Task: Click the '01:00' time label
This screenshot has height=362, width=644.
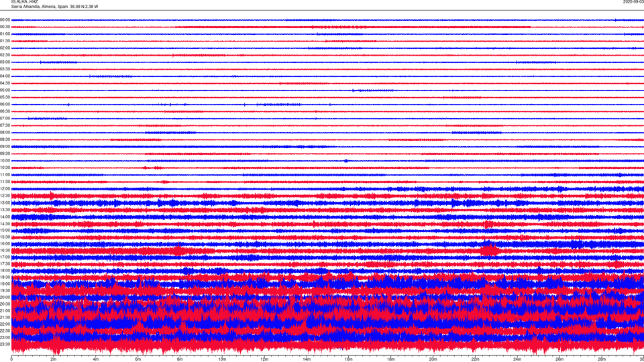Action: point(5,34)
